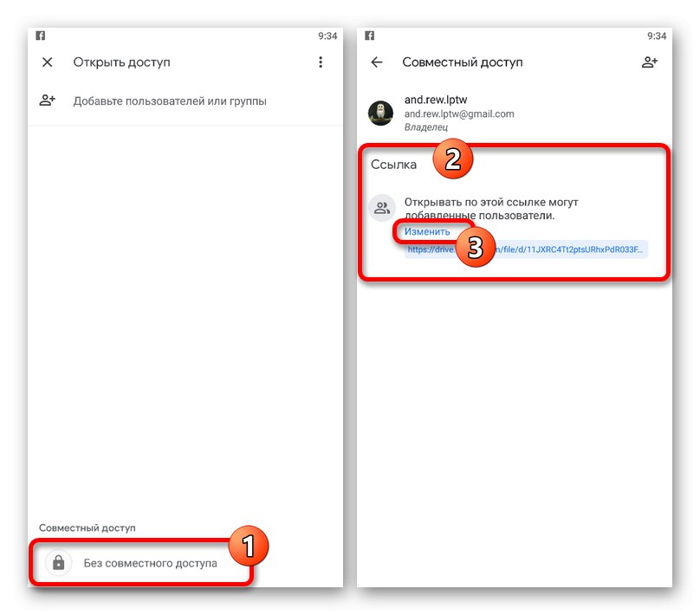
Task: Select the and.rew.lptw profile avatar
Action: pos(381,113)
